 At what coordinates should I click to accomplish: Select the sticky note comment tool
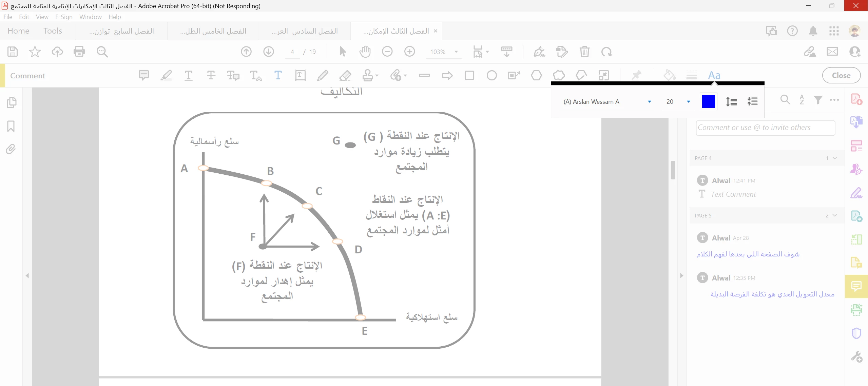click(143, 75)
